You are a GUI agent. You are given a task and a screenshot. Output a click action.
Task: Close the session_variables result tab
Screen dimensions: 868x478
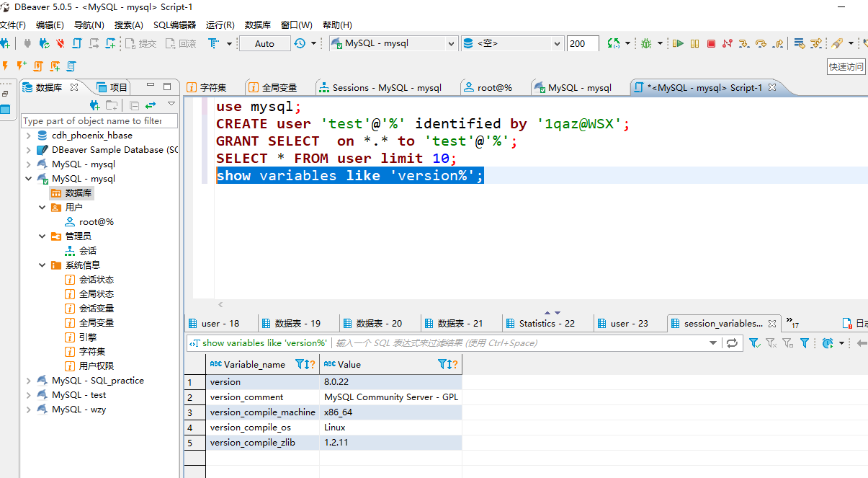coord(772,324)
